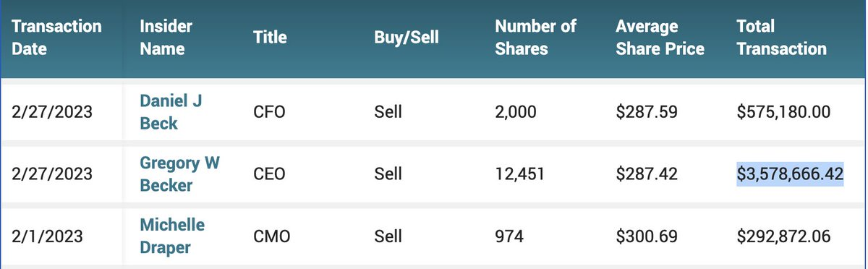Sort by Number of Shares column header
The height and width of the screenshot is (269, 868).
coord(536,38)
